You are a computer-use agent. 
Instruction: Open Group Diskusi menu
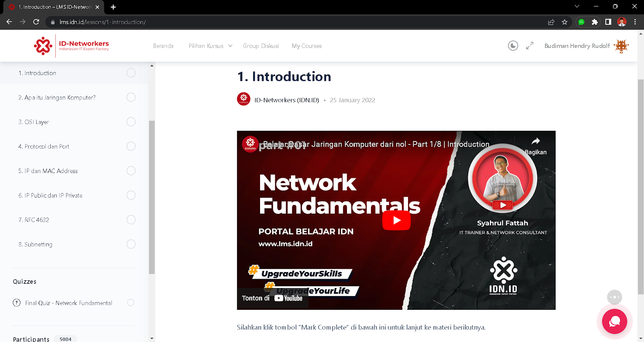(261, 46)
